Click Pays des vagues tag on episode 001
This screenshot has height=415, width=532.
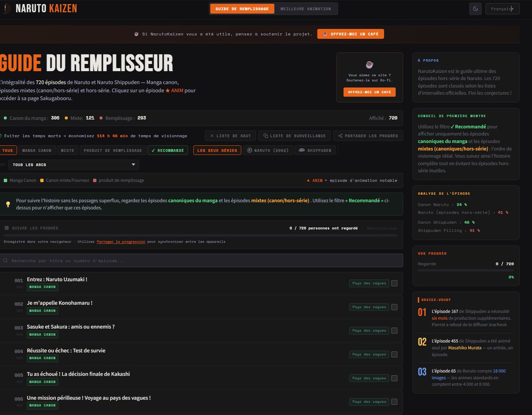click(x=369, y=283)
